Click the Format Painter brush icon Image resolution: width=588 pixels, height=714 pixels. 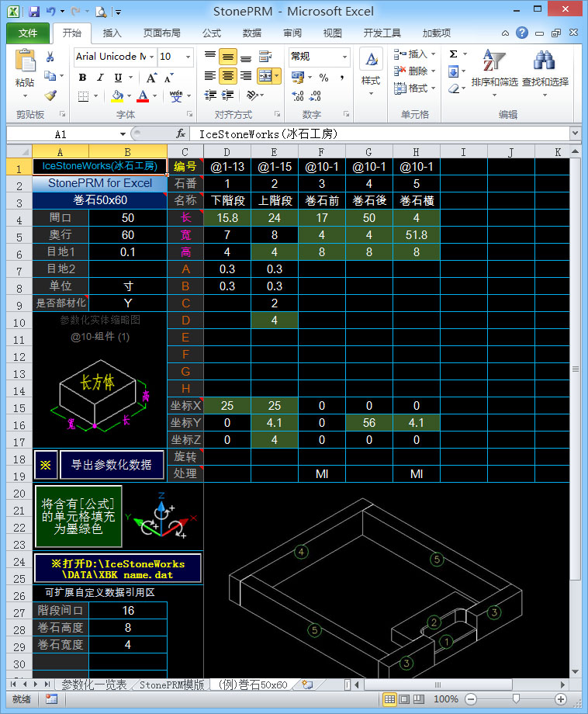(x=50, y=95)
